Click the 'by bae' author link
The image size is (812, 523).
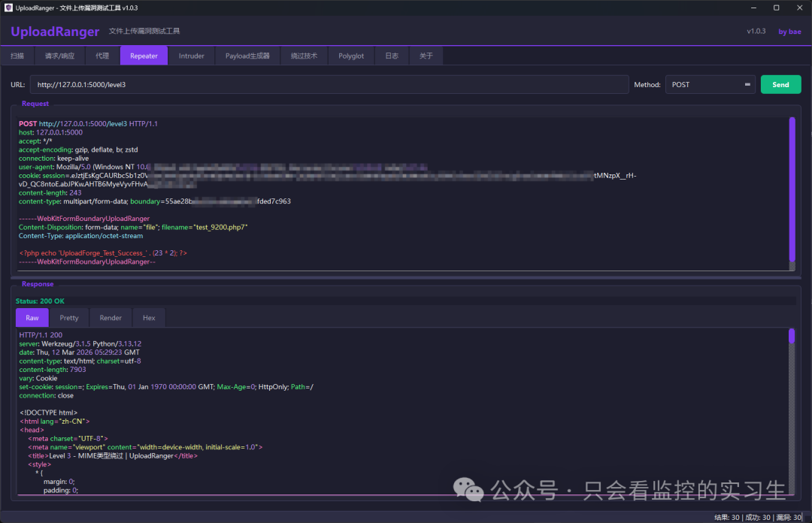pyautogui.click(x=789, y=32)
